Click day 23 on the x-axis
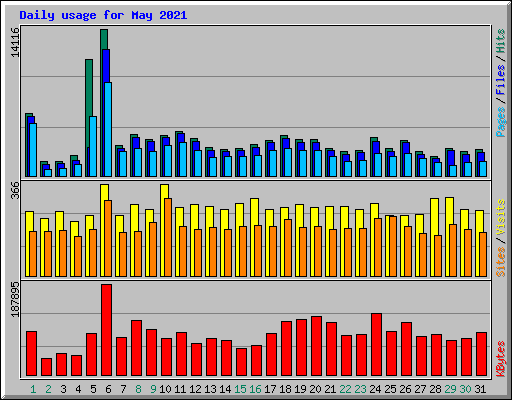The image size is (512, 400). point(360,389)
